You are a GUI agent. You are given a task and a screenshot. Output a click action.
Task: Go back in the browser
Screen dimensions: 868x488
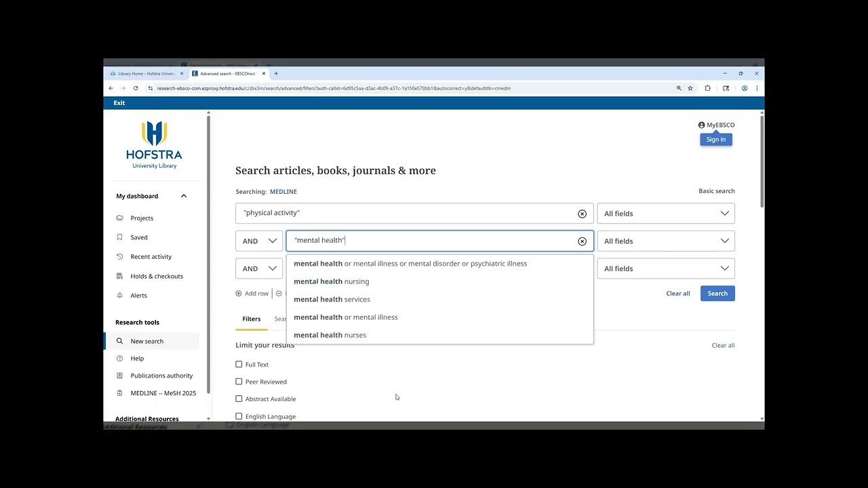point(111,88)
